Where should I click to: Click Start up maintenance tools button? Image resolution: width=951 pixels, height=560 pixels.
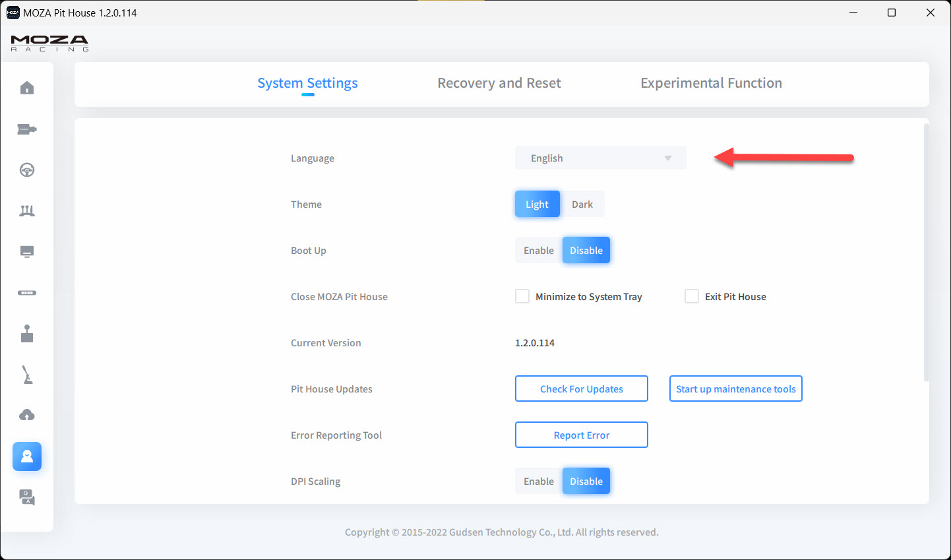[735, 389]
